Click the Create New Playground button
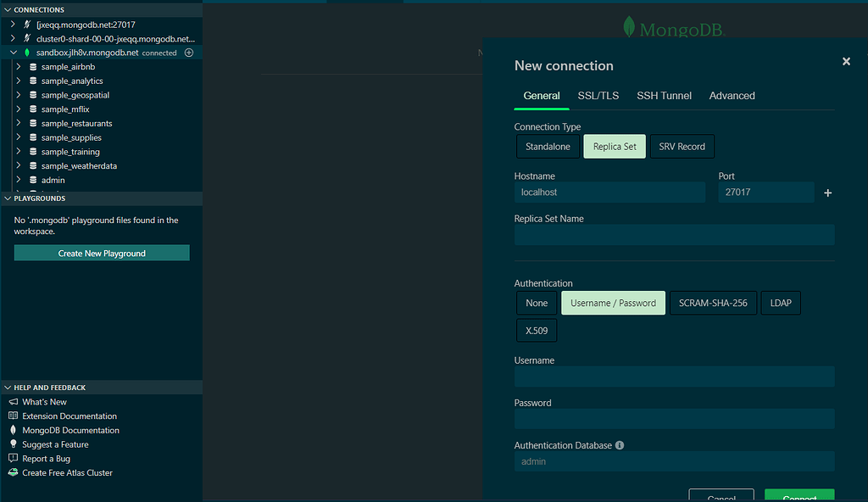Viewport: 868px width, 502px height. (101, 252)
